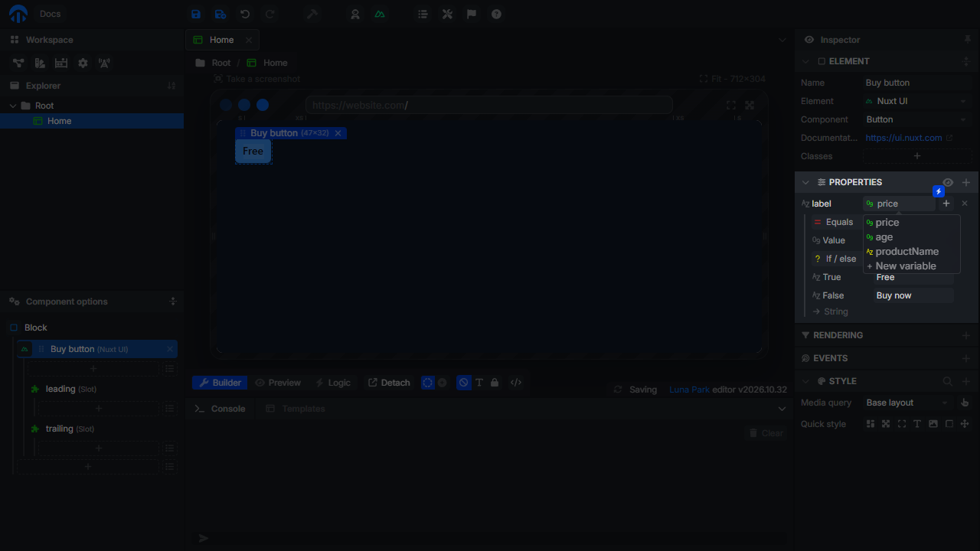Click the redo arrow icon

pos(269,14)
